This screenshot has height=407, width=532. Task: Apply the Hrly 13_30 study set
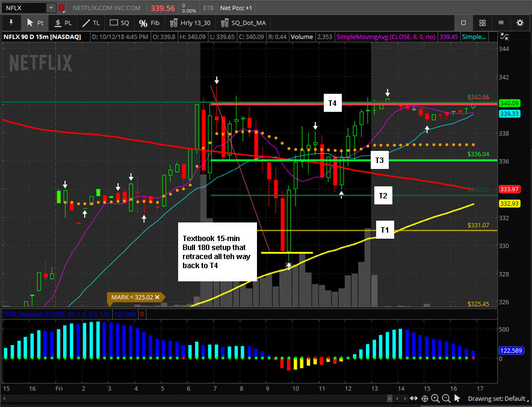190,23
